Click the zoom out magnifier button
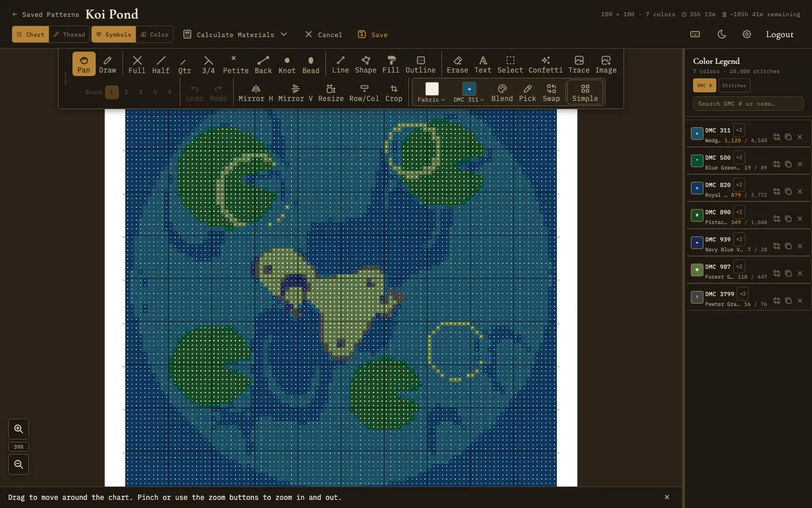Image resolution: width=812 pixels, height=508 pixels. click(x=19, y=464)
